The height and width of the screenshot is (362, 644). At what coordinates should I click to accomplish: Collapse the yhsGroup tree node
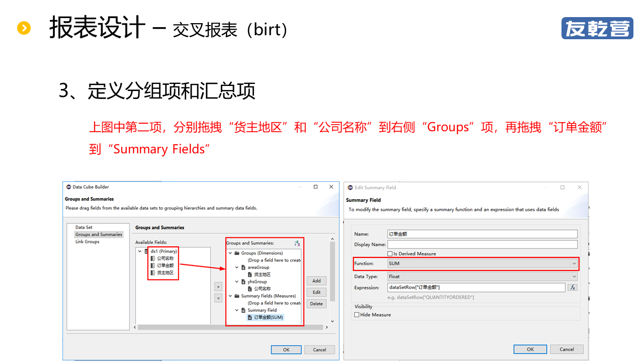pos(237,282)
